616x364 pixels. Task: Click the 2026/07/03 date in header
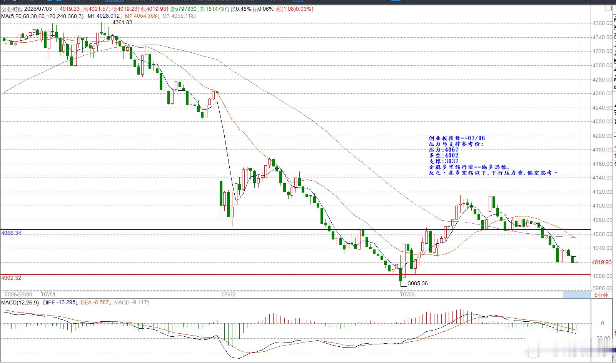pyautogui.click(x=38, y=9)
